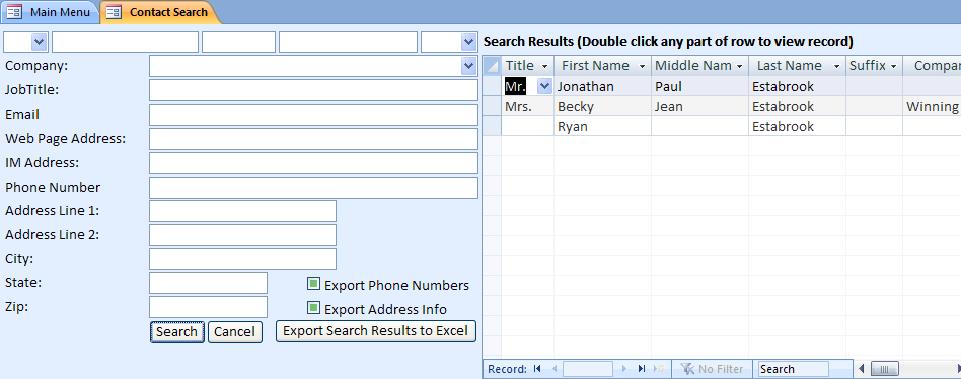Open Last Name column filter arrow
Image resolution: width=961 pixels, height=379 pixels.
(836, 66)
